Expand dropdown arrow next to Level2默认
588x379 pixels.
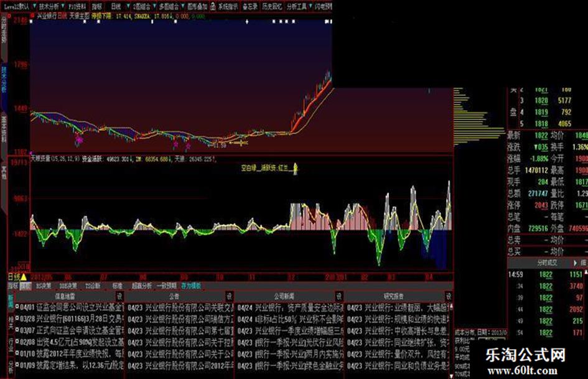point(34,6)
